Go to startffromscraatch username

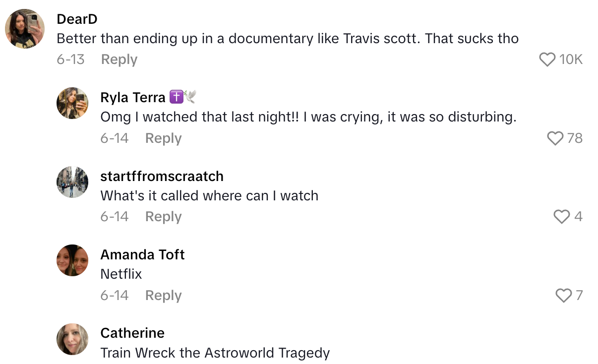pos(162,176)
